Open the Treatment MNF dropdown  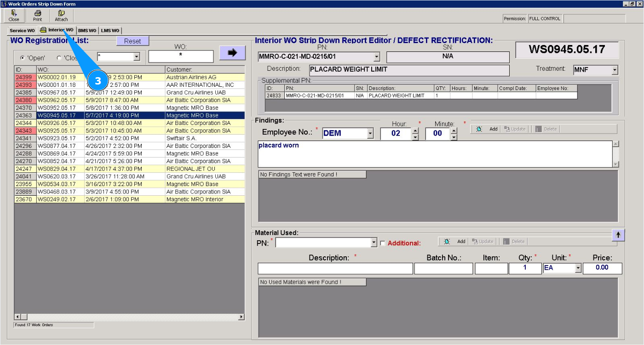615,70
